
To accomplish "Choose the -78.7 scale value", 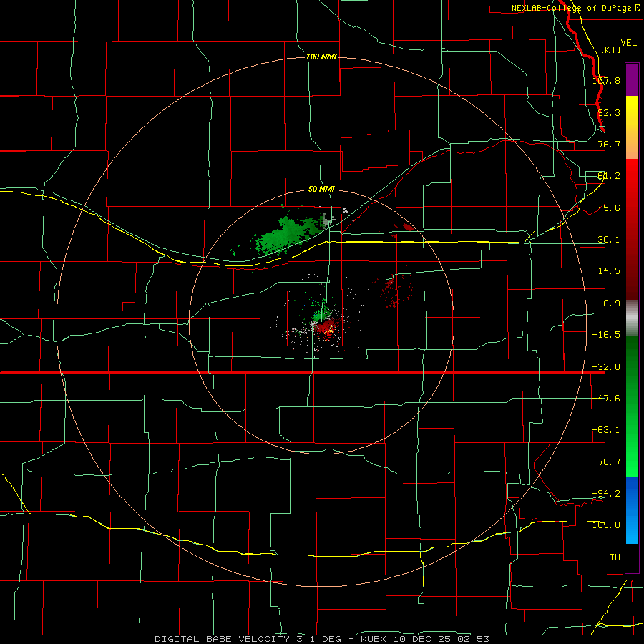I will tap(606, 462).
